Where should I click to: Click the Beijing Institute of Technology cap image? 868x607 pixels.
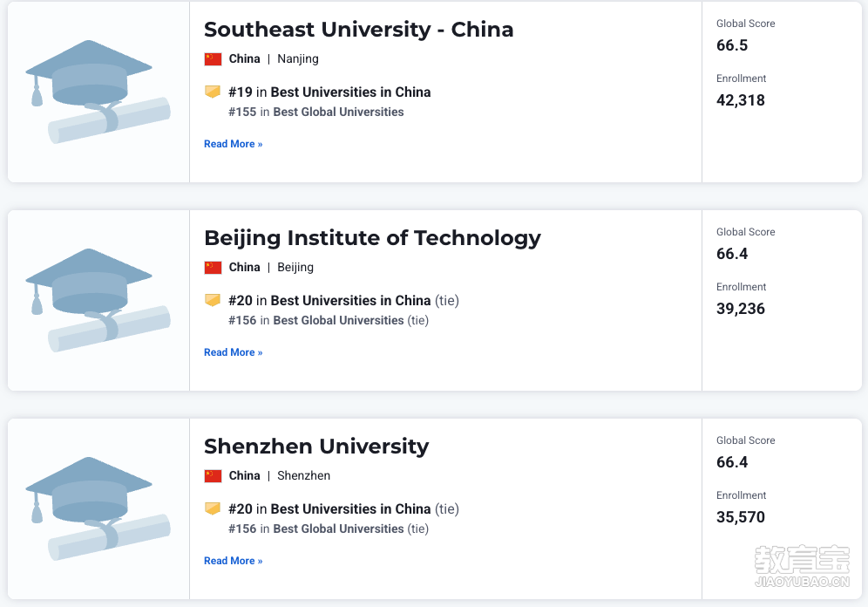click(98, 300)
